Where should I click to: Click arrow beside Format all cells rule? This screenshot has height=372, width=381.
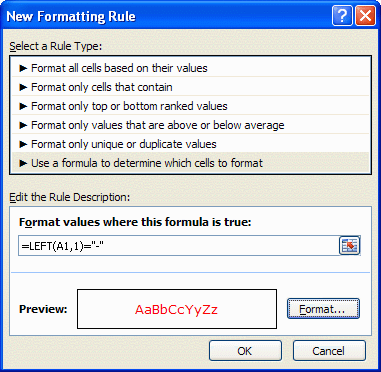click(23, 68)
